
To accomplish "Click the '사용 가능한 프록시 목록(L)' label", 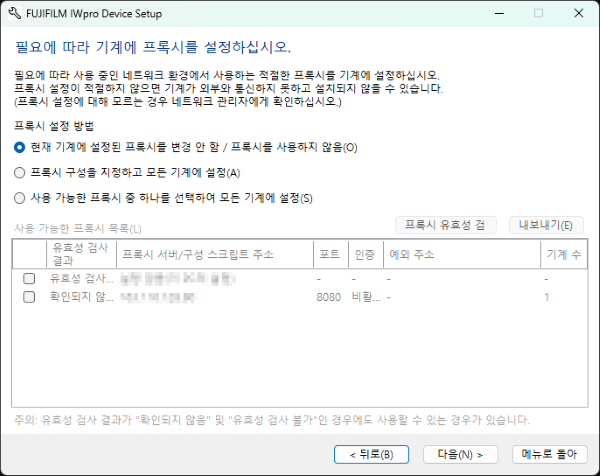I will [x=78, y=229].
